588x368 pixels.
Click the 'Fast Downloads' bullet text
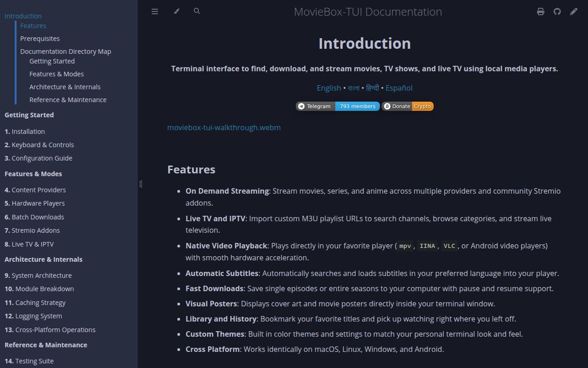[215, 288]
